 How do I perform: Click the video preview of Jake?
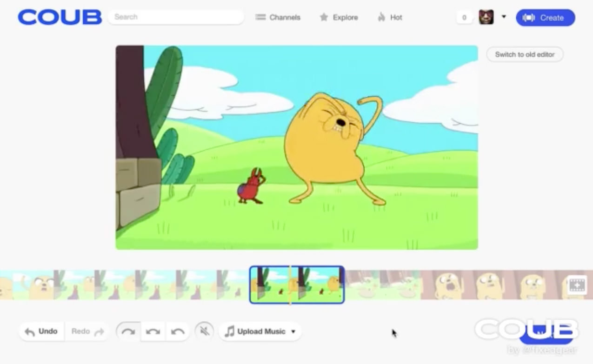[x=297, y=147]
